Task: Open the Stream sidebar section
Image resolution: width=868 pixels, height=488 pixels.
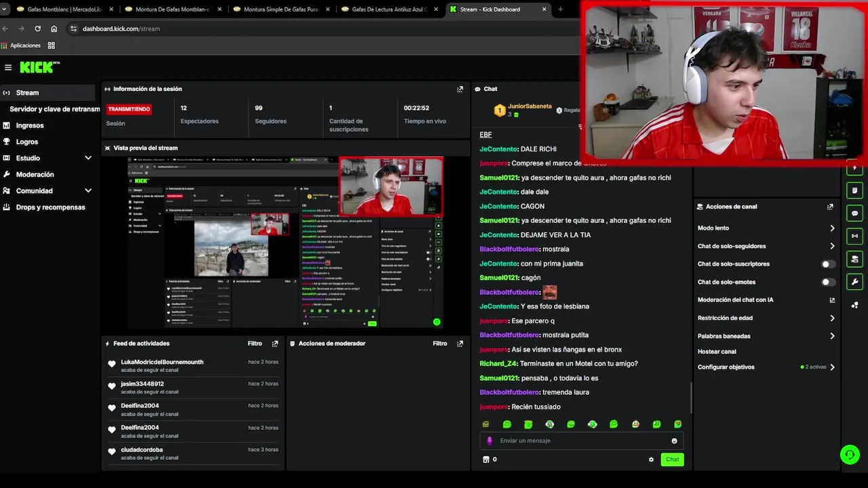Action: pyautogui.click(x=47, y=93)
